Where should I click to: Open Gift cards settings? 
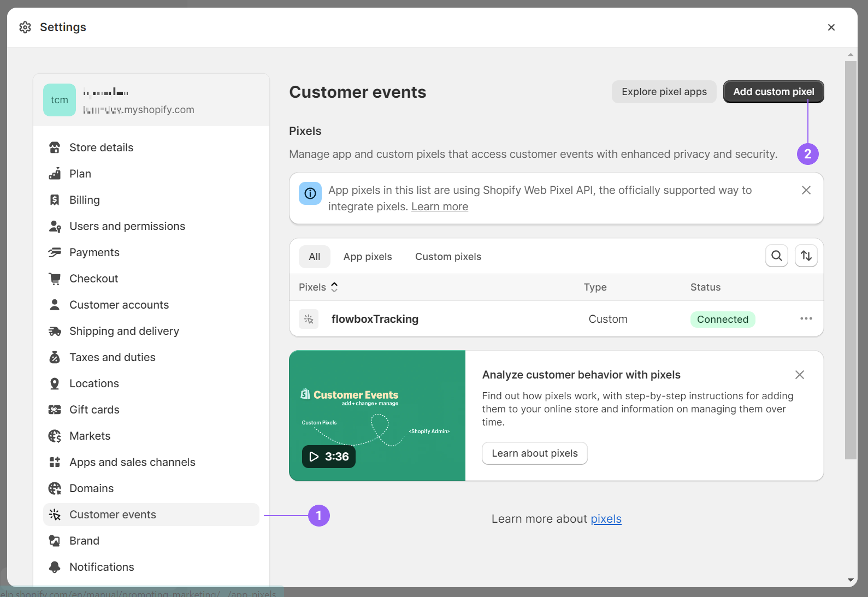(94, 410)
